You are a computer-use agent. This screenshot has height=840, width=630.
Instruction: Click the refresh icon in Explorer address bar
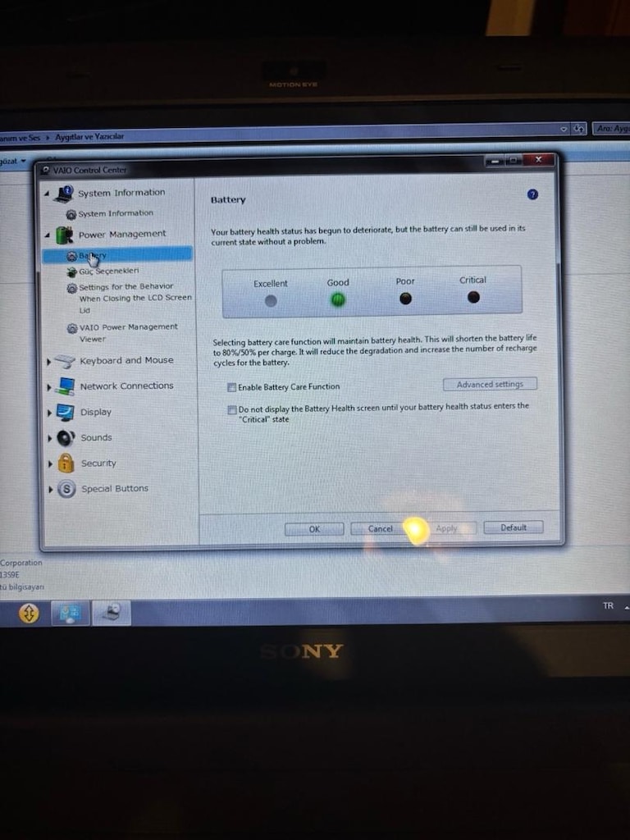point(578,129)
